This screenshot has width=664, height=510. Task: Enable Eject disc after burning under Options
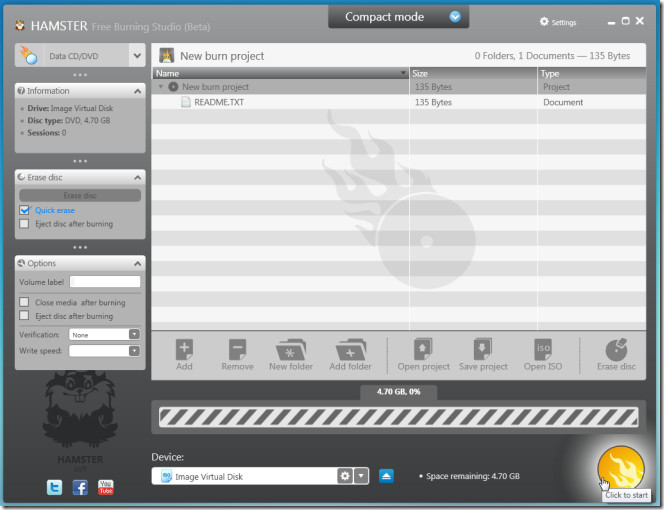[x=24, y=316]
